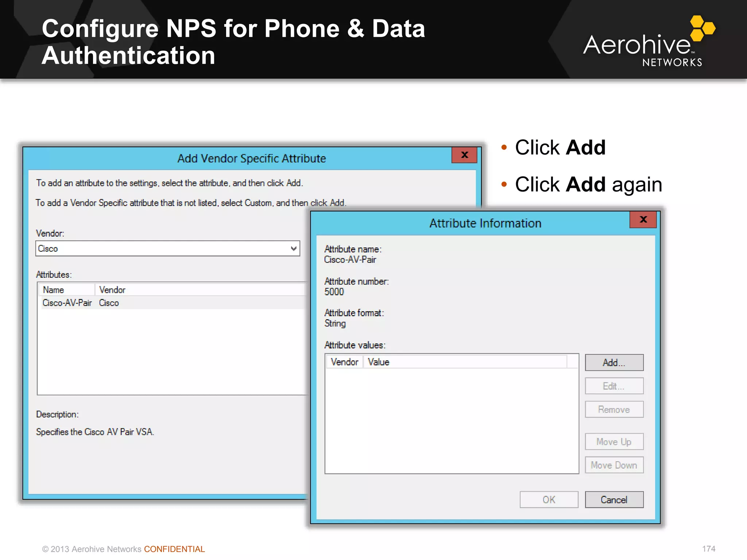Open the Vendor dropdown showing Cisco
This screenshot has width=747, height=560.
pos(168,249)
